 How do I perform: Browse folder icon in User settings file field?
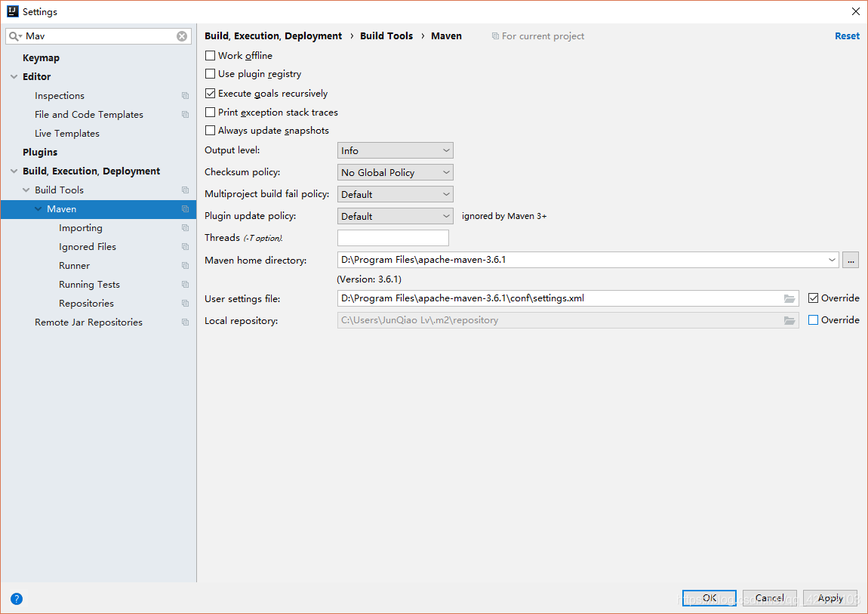click(x=790, y=298)
